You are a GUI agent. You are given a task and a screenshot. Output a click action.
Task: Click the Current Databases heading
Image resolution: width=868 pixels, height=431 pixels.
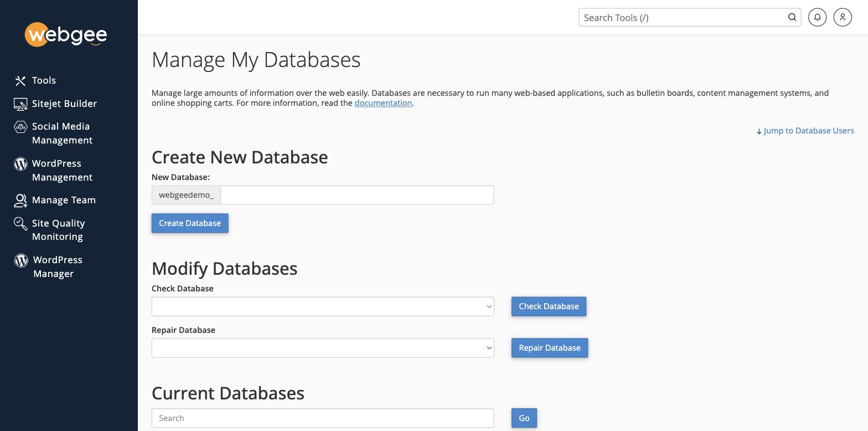(228, 393)
